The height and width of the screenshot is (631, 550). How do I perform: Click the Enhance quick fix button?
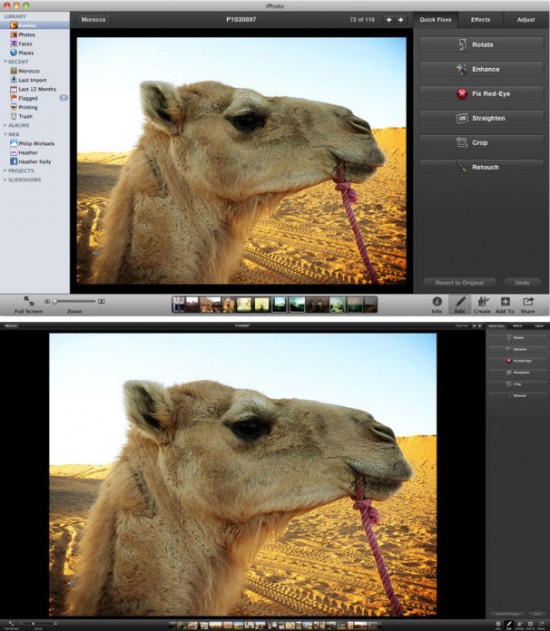[481, 69]
